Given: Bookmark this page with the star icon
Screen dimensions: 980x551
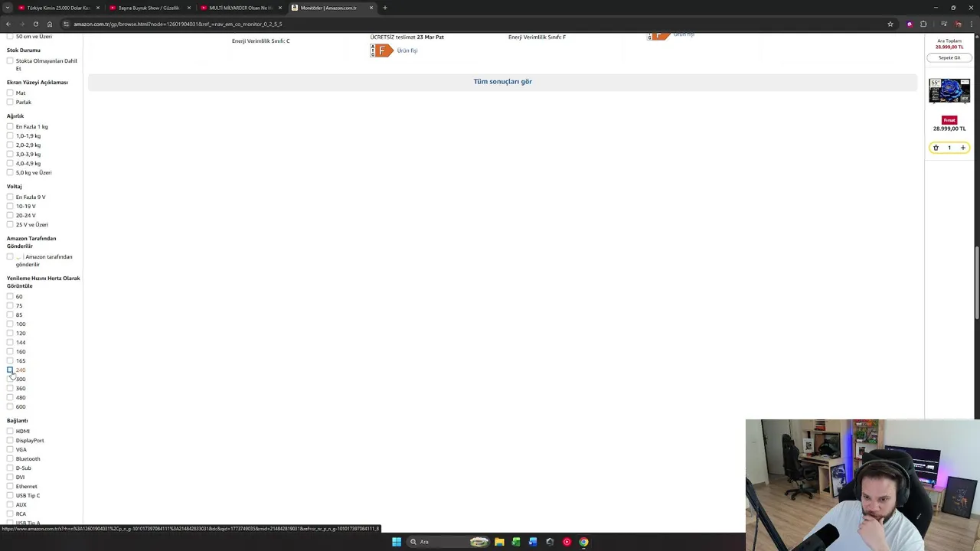Looking at the screenshot, I should coord(890,24).
